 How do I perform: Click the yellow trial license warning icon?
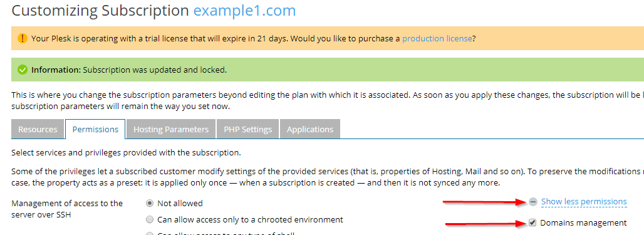(x=22, y=39)
